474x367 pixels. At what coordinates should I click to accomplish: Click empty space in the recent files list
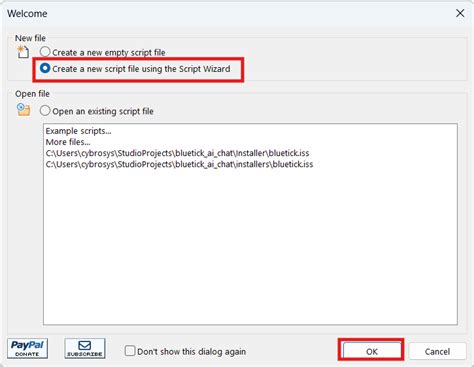[x=250, y=247]
